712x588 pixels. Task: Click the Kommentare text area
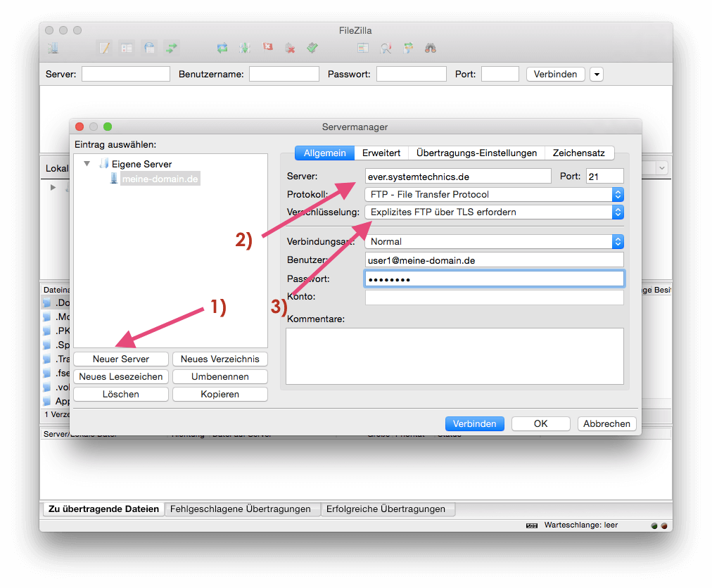pos(454,357)
